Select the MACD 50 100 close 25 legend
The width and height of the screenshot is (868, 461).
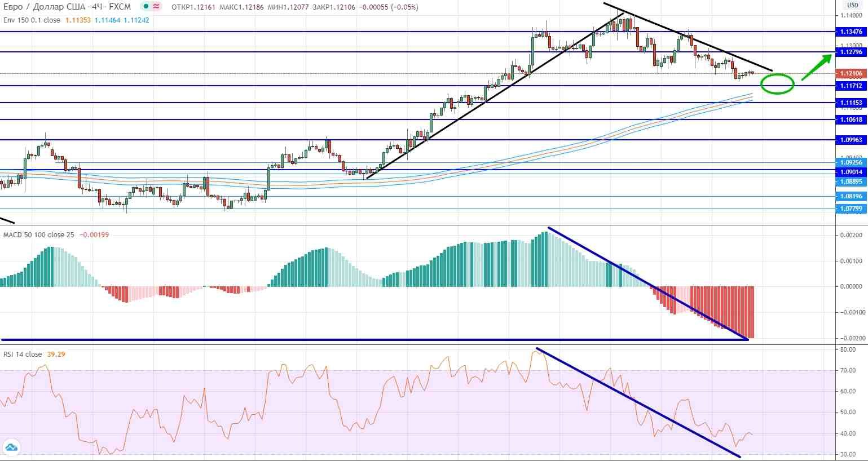pyautogui.click(x=38, y=234)
